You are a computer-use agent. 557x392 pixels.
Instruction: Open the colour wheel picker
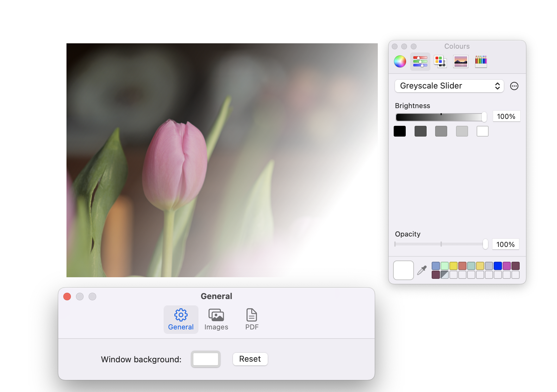pyautogui.click(x=400, y=61)
